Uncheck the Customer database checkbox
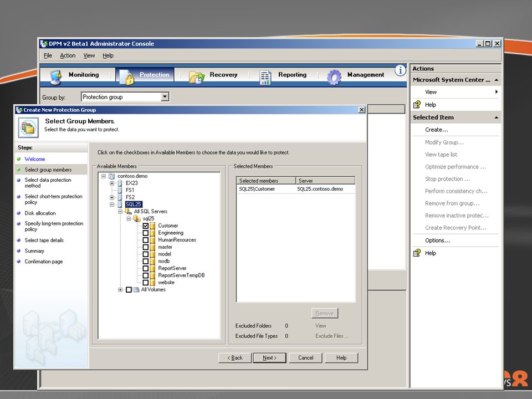Screen dimensions: 532x399 click(146, 226)
